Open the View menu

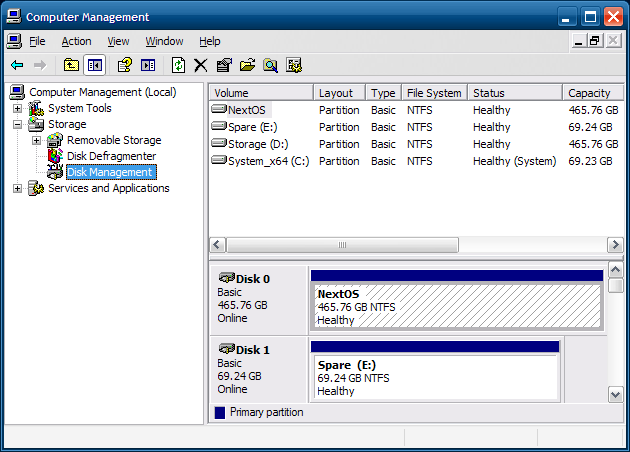(118, 41)
